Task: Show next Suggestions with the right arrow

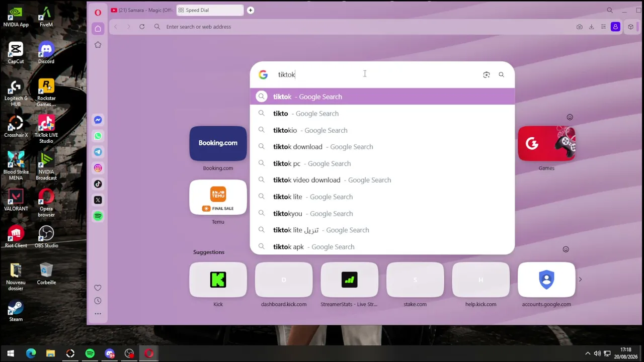Action: [x=580, y=280]
